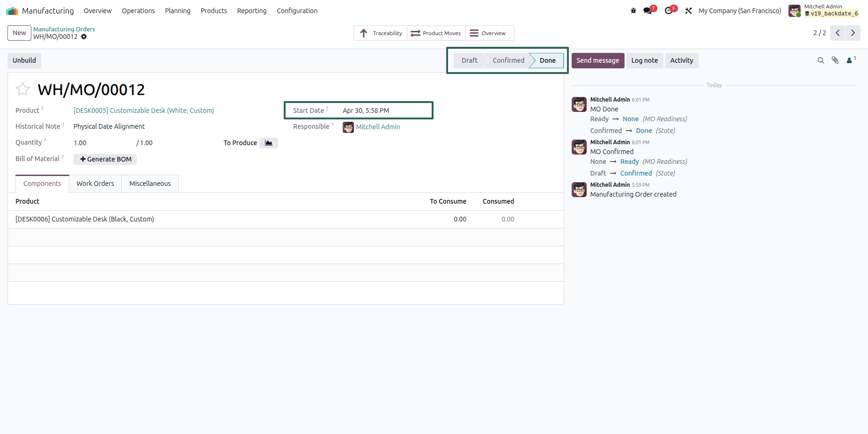
Task: Click Generate BOM button
Action: coord(105,159)
